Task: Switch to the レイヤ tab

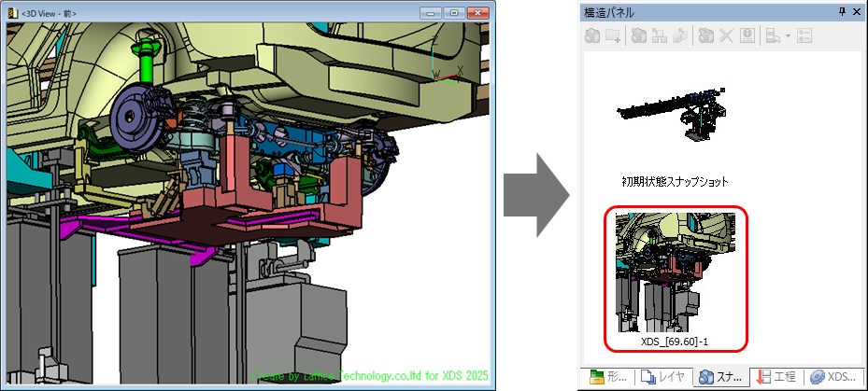Action: (x=662, y=377)
